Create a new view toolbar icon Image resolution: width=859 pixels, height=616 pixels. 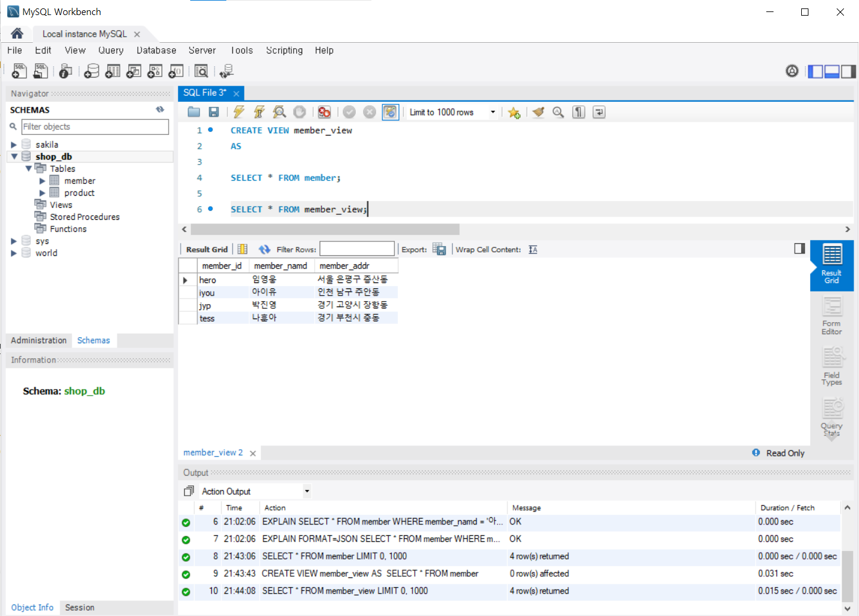134,71
